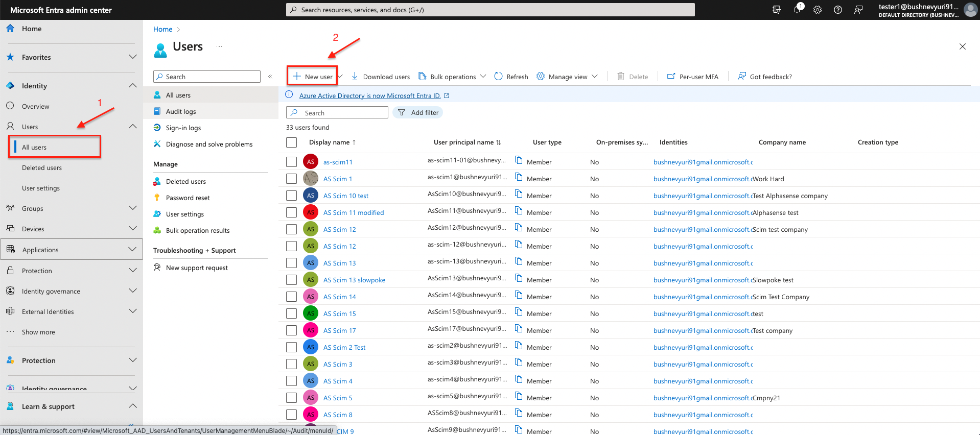Select the checkbox for AS Scim 13
The image size is (980, 435).
[x=291, y=263]
